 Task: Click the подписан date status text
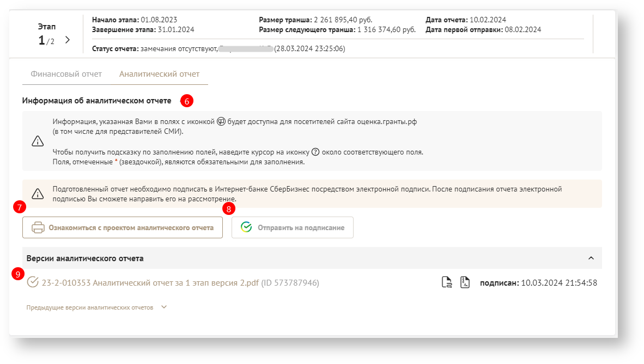point(538,282)
